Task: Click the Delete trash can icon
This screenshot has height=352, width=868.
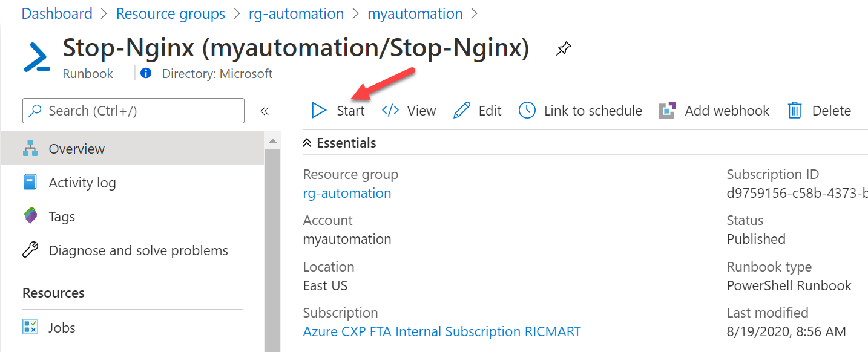Action: click(x=795, y=111)
